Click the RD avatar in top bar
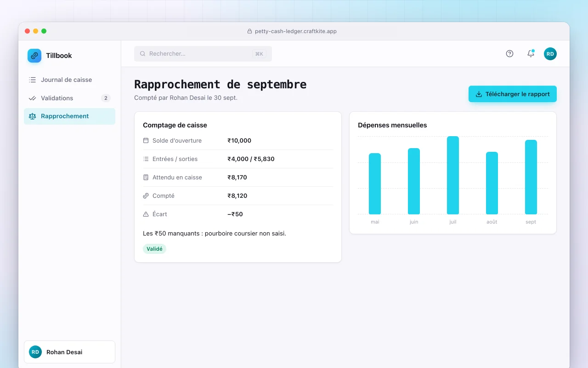Screen dimensions: 588x368 pos(550,54)
